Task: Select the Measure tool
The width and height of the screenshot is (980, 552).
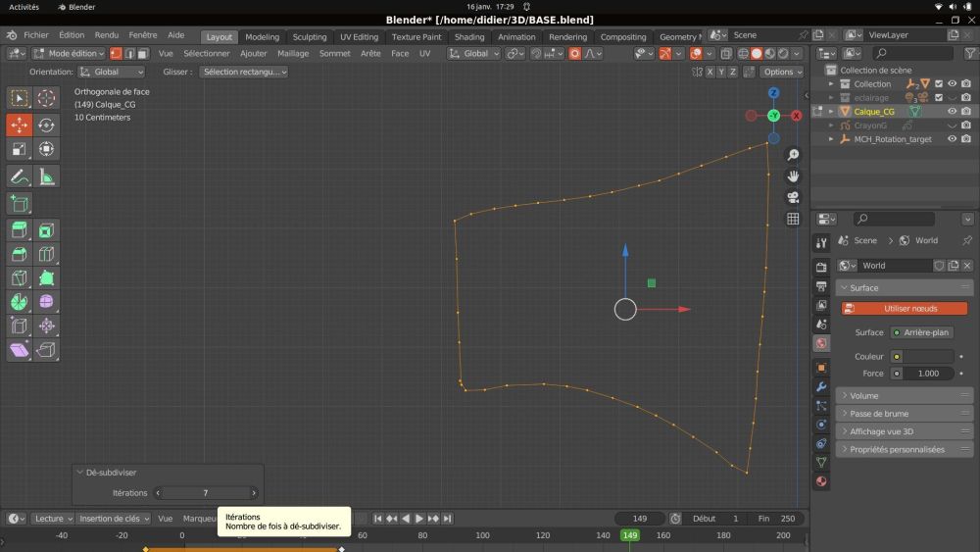Action: click(46, 176)
